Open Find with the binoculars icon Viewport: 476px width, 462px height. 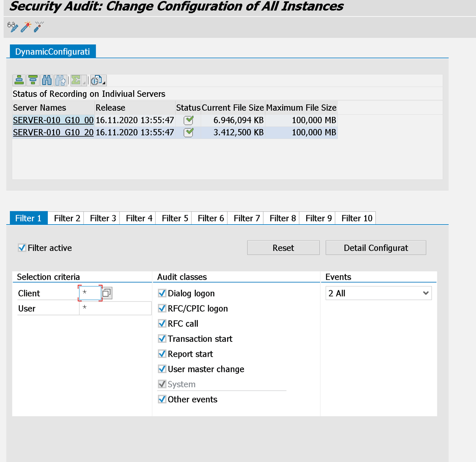[47, 80]
